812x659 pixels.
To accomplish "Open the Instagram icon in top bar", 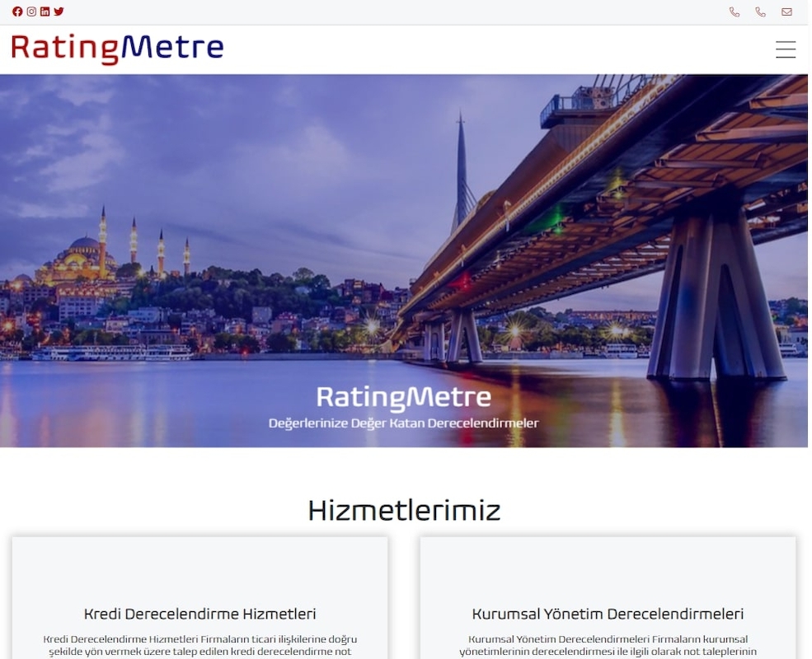I will [x=31, y=12].
